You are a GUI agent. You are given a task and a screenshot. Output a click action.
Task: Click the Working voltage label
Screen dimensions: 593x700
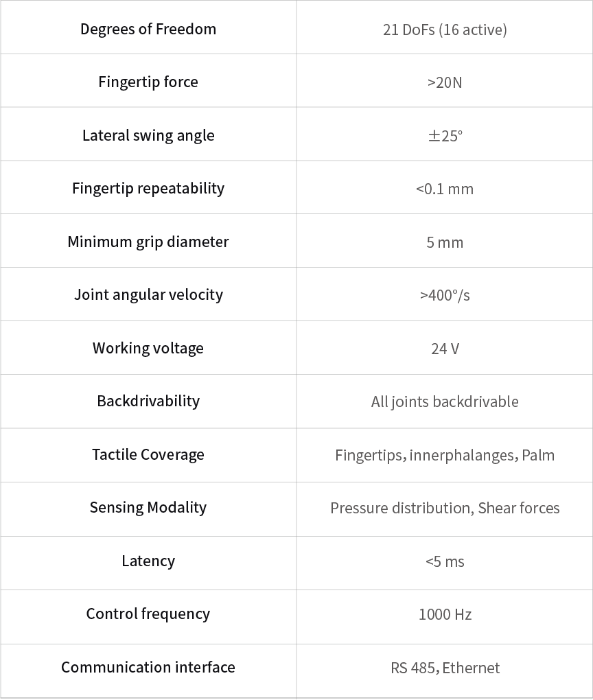148,348
